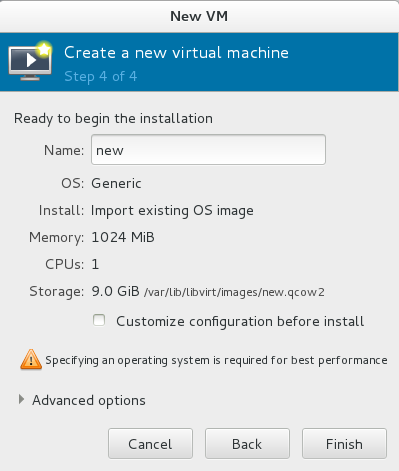This screenshot has height=471, width=399.
Task: Click the 'New VM' window title
Action: click(199, 16)
